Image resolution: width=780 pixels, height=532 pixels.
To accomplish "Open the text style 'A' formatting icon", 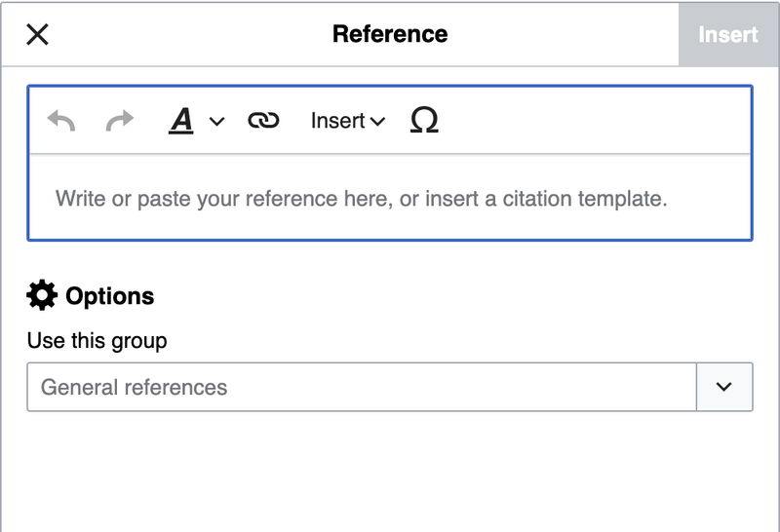I will point(182,121).
